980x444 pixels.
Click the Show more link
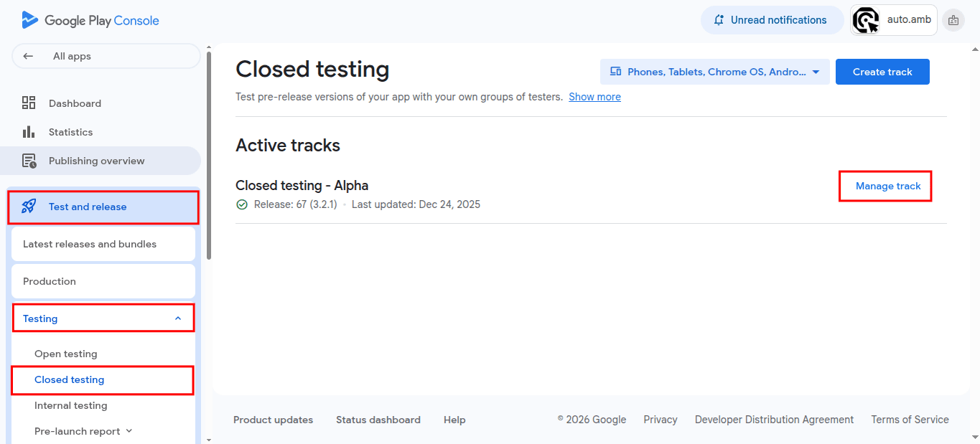coord(594,96)
